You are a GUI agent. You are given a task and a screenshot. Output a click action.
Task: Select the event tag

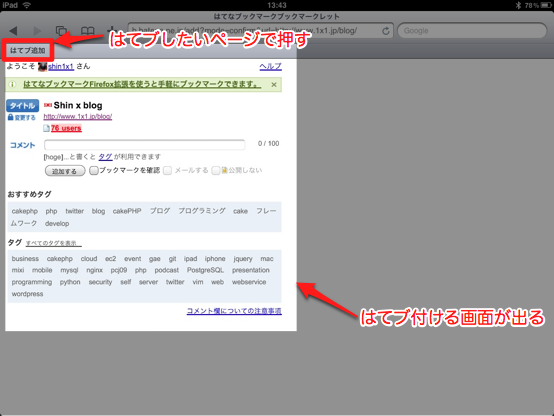[132, 259]
